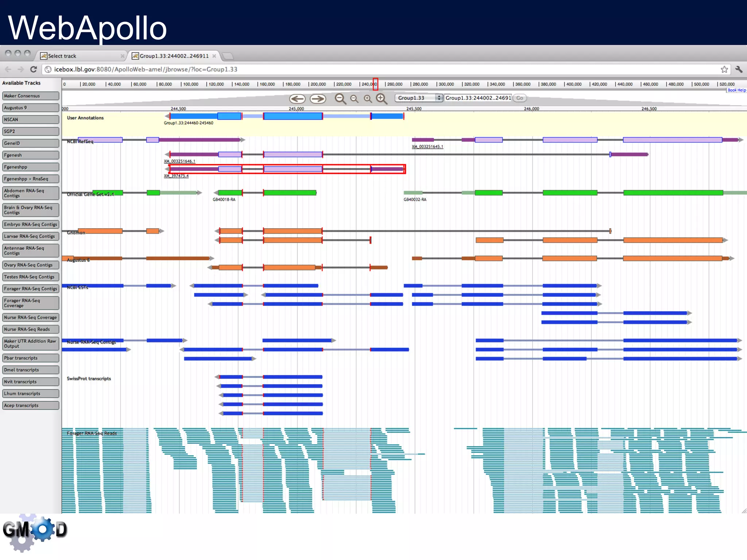
Task: Open browser wrench settings menu
Action: (x=739, y=69)
